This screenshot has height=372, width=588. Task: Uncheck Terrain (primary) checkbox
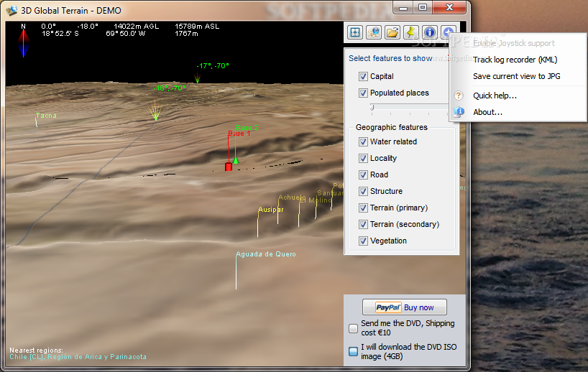pyautogui.click(x=363, y=208)
